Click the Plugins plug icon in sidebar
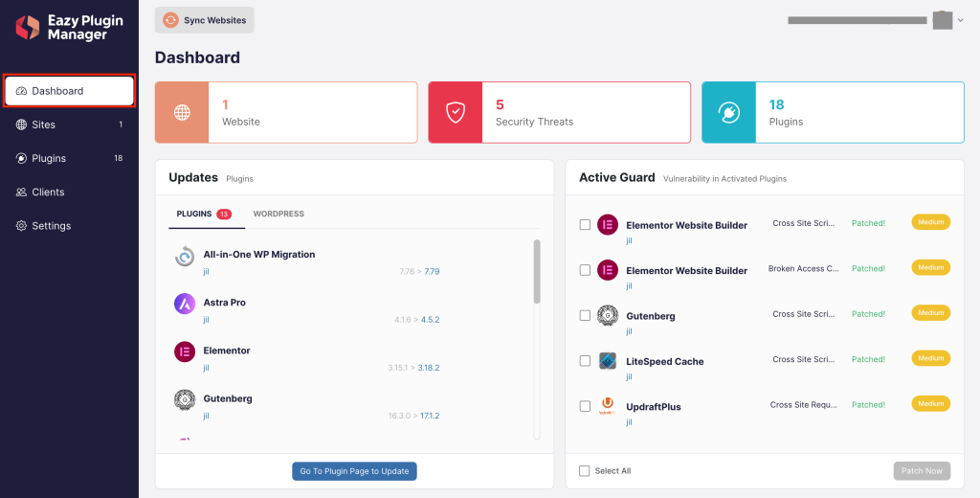This screenshot has height=498, width=980. click(x=21, y=158)
